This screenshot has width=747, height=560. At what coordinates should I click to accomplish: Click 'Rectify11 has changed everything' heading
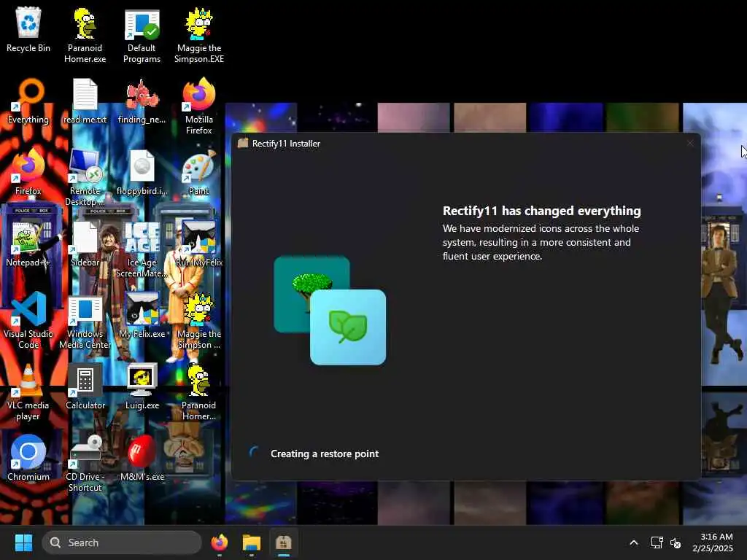[x=542, y=211]
